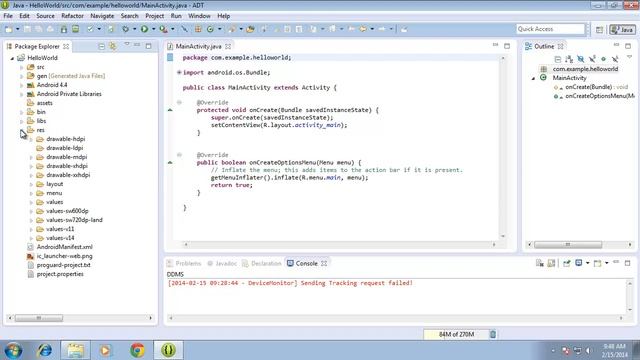Screen dimensions: 640x360
Task: Click the system tray volume icon
Action: [x=588, y=350]
